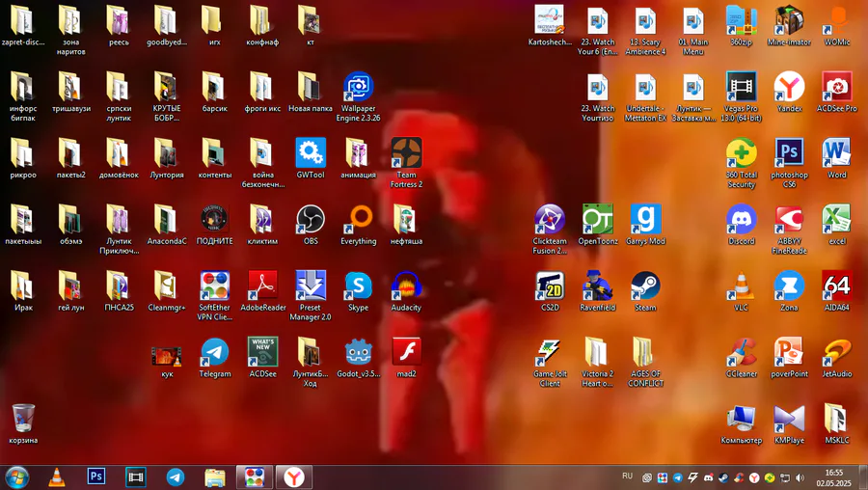The image size is (868, 490).
Task: Open the Godot_v3.5 desktop icon
Action: (x=359, y=352)
